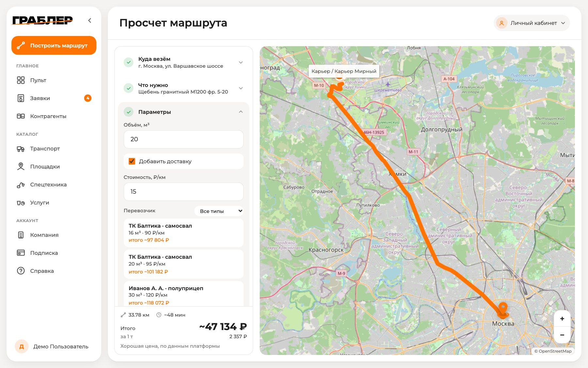The height and width of the screenshot is (368, 588).
Task: Collapse the sidebar with the left chevron
Action: point(90,20)
